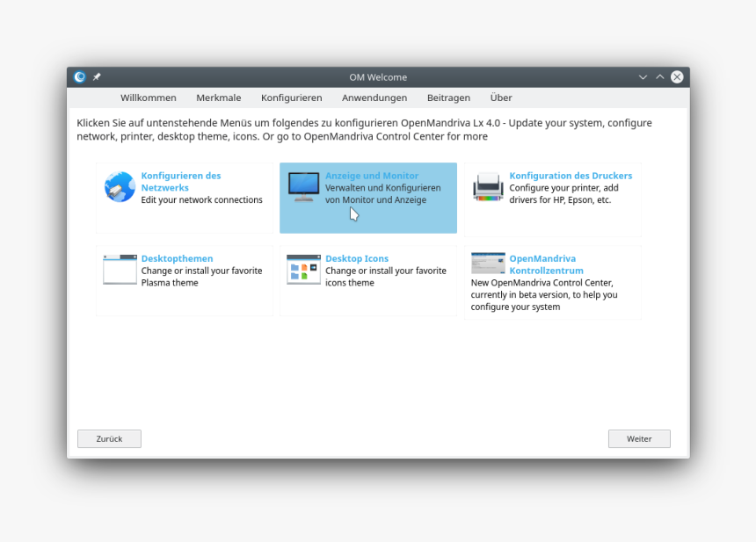Click 'Change or install your favorite Plasma theme'
The image size is (756, 542).
coord(201,277)
